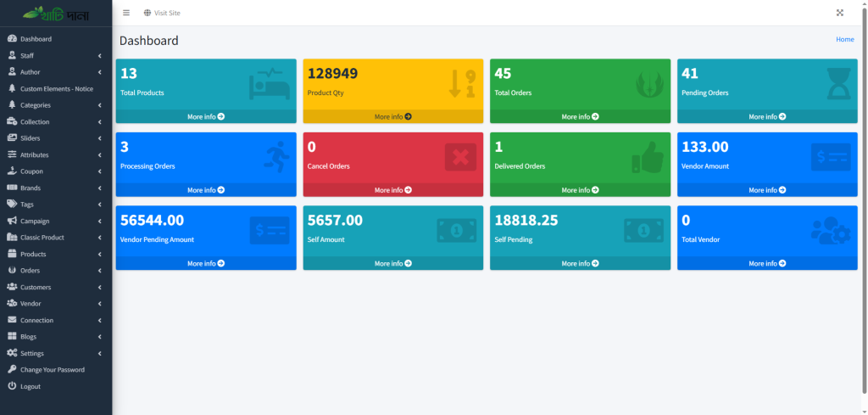Image resolution: width=868 pixels, height=415 pixels.
Task: Click the site logo in sidebar header
Action: point(56,14)
